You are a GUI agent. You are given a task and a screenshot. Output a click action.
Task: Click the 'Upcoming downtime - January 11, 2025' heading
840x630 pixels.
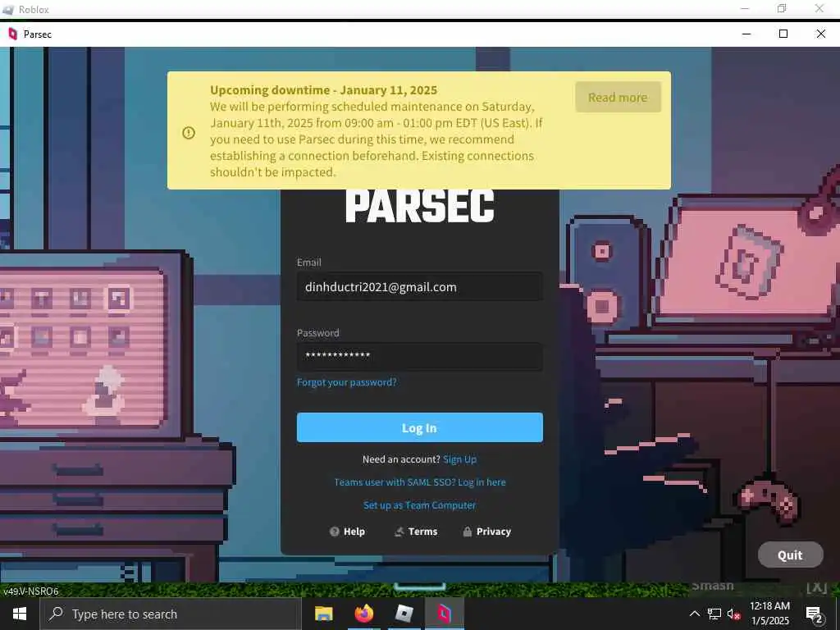(323, 90)
